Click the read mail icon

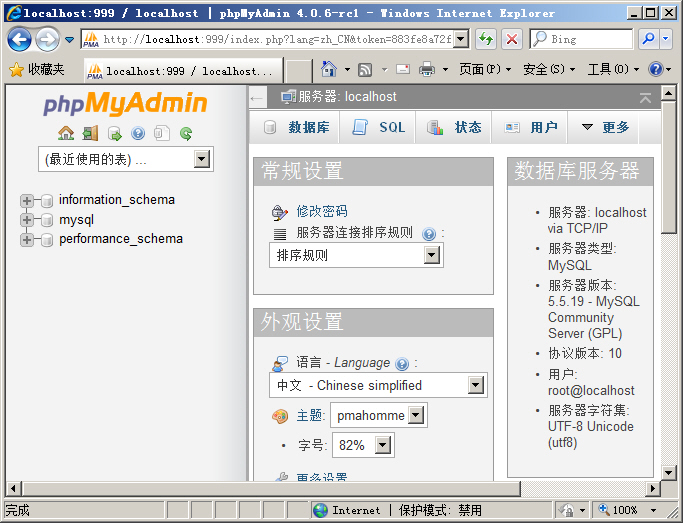click(x=403, y=69)
